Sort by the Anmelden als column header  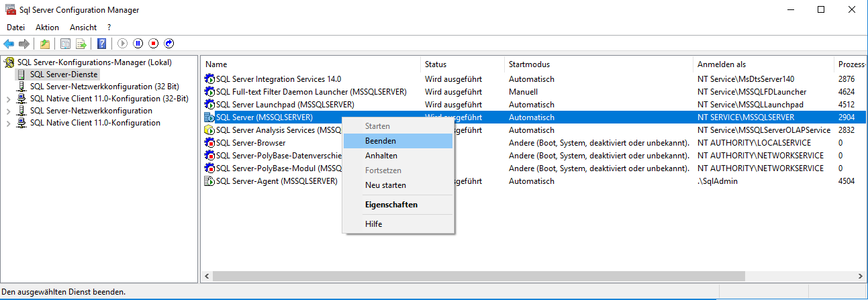click(764, 64)
